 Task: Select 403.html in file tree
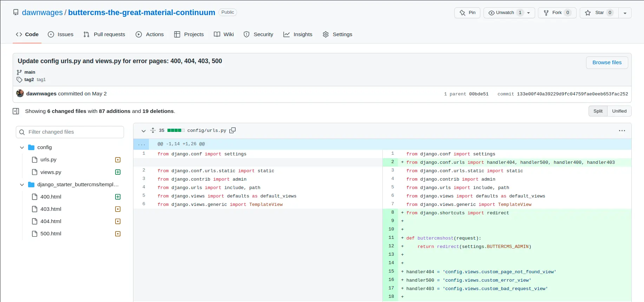point(51,209)
